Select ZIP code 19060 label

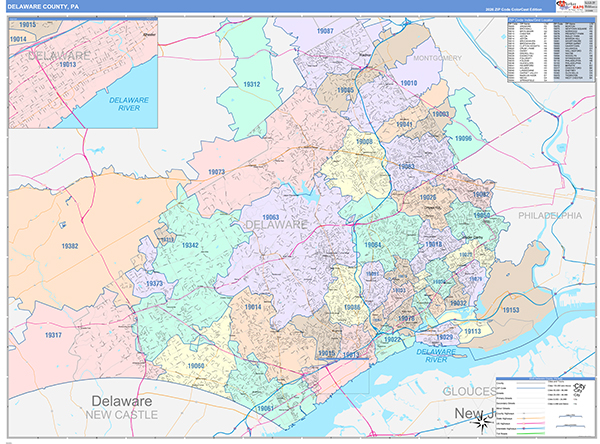[x=196, y=366]
